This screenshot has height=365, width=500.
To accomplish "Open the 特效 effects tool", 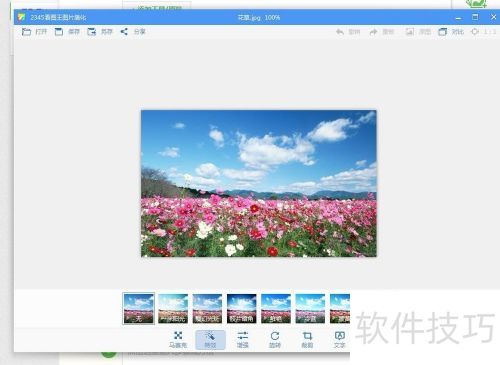I will click(210, 340).
